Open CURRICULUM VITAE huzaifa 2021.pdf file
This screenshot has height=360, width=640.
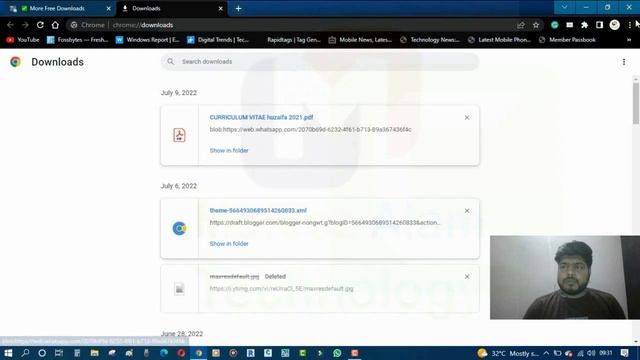(261, 117)
